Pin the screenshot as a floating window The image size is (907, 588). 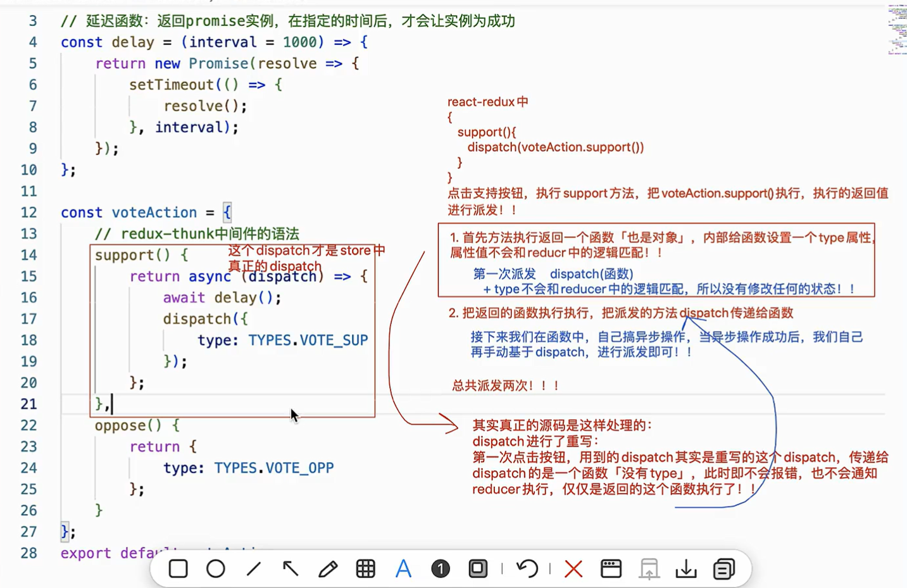(611, 569)
